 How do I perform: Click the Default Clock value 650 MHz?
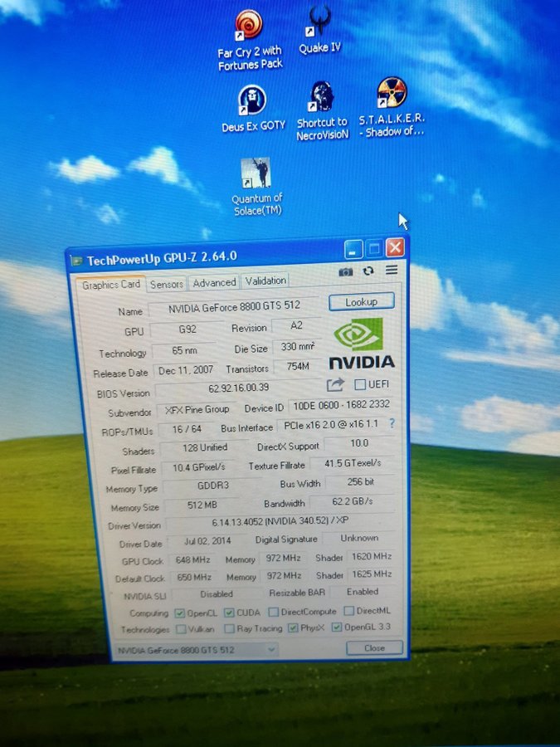coord(194,577)
